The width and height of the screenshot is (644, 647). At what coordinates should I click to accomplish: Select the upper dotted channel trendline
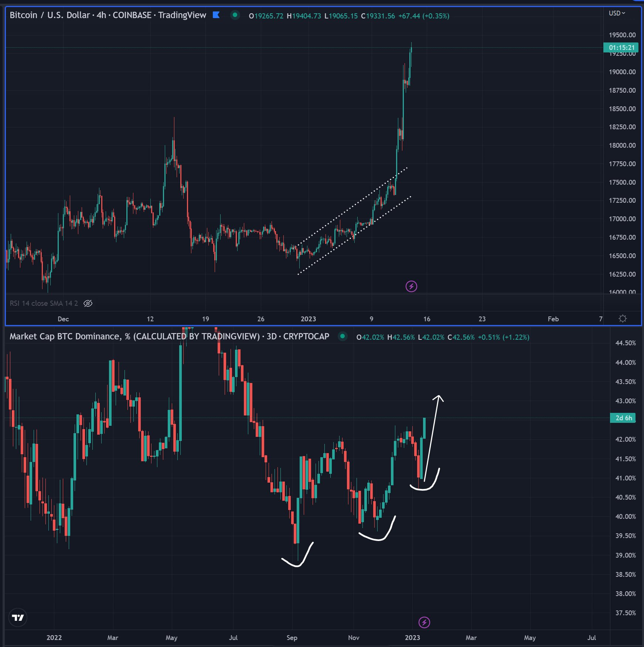(x=352, y=206)
